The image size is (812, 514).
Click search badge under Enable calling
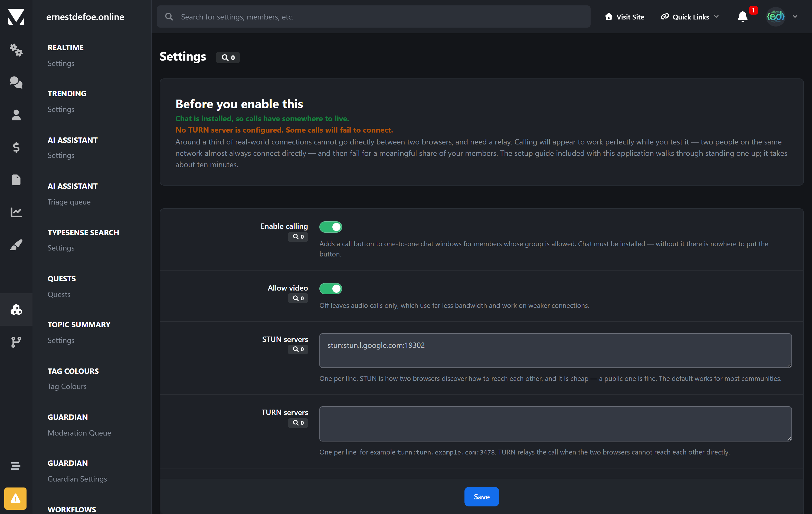click(x=298, y=237)
